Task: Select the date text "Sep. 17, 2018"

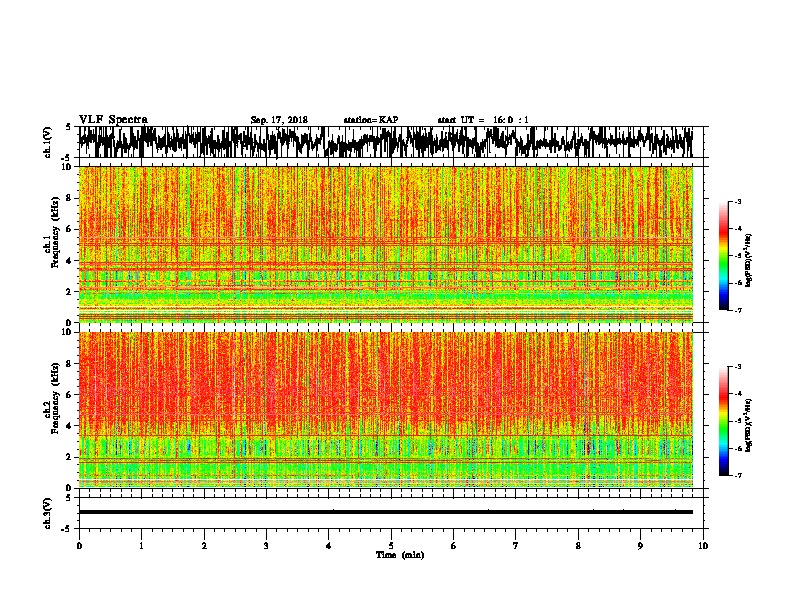Action: click(279, 120)
